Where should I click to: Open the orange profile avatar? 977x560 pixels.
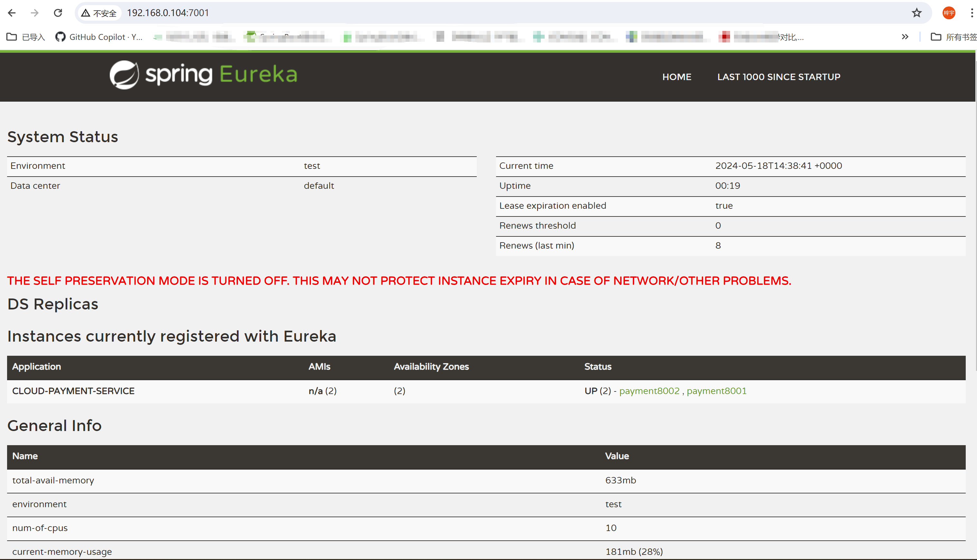949,13
